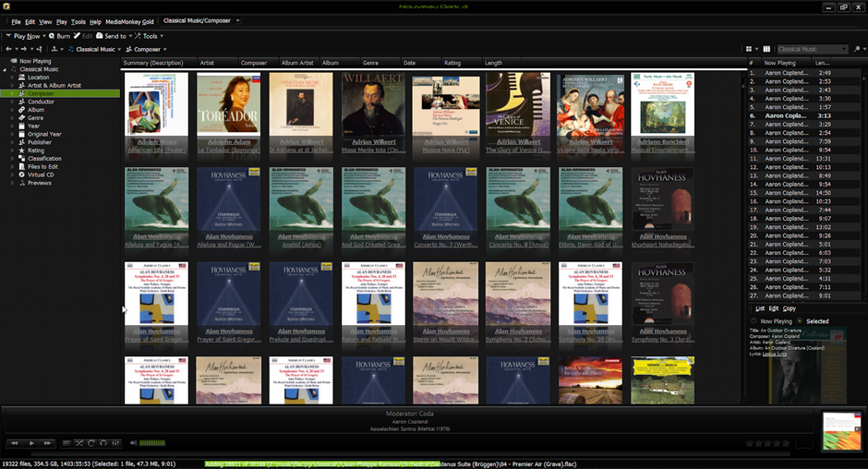The width and height of the screenshot is (868, 469).
Task: Click the Files to Edit page icon
Action: tap(22, 166)
